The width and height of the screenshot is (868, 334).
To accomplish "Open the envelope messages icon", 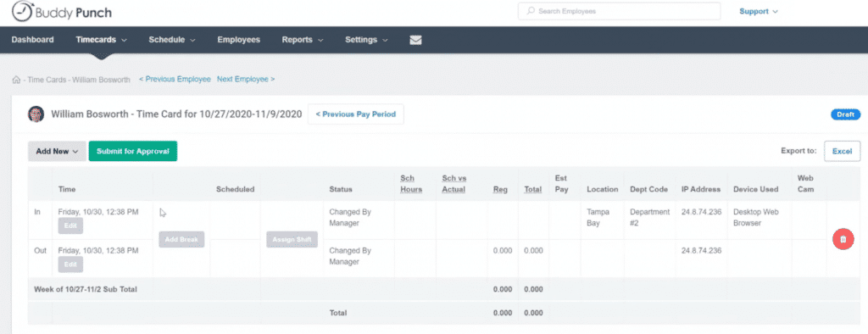I will coord(415,40).
